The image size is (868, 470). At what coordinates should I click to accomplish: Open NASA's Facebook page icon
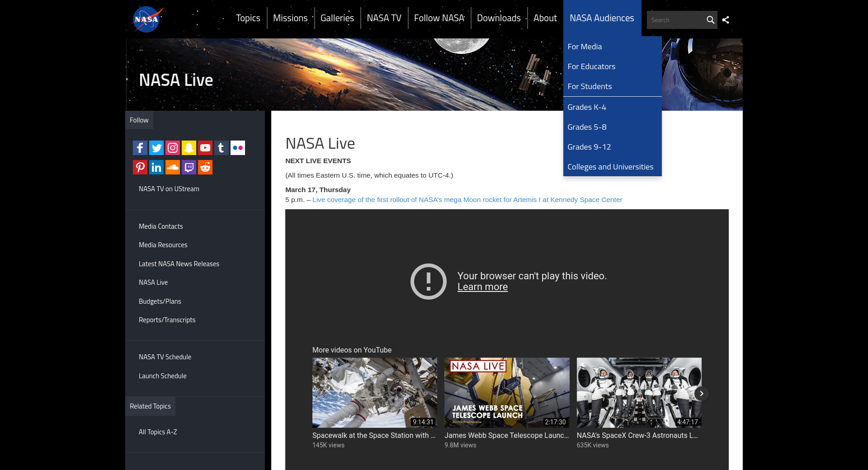[140, 148]
